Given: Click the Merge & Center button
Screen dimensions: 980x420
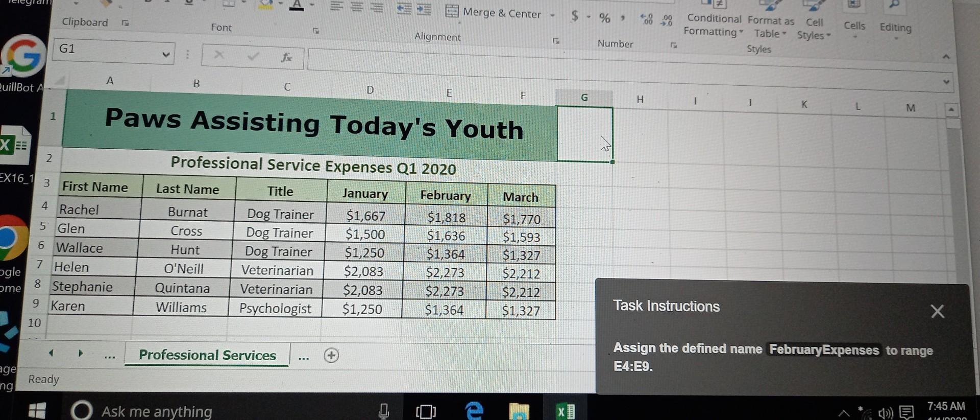Looking at the screenshot, I should 493,13.
